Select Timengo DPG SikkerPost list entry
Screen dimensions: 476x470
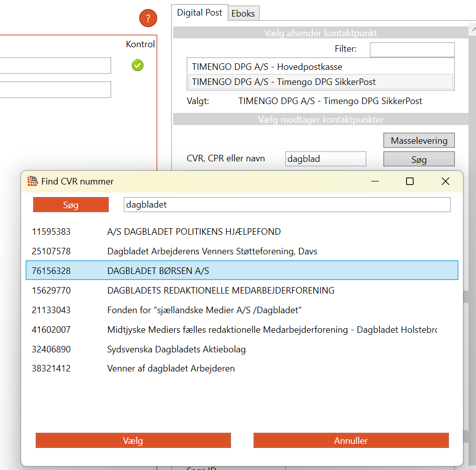(x=284, y=82)
